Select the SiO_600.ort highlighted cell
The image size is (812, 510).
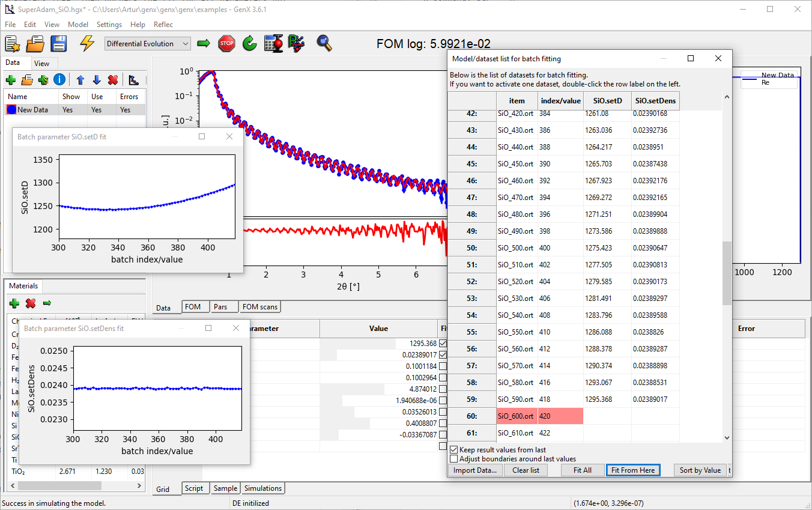click(517, 416)
